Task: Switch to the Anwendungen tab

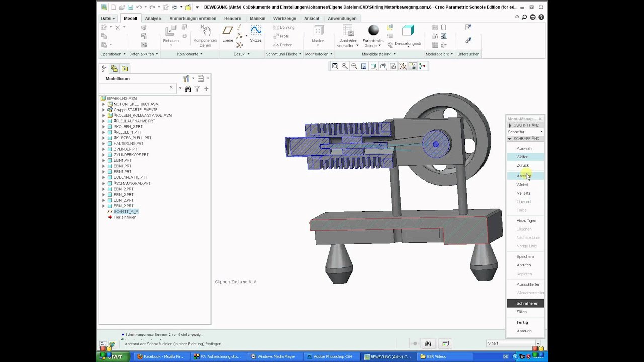Action: click(x=342, y=18)
